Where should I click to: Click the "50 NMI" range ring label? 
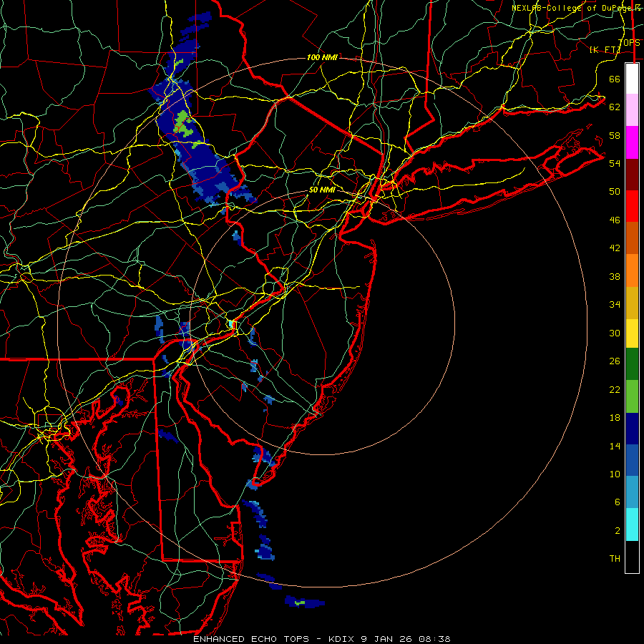(x=321, y=190)
